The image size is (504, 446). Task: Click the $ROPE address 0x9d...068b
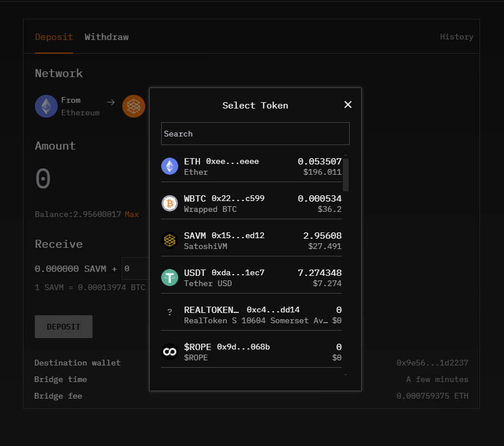(243, 347)
